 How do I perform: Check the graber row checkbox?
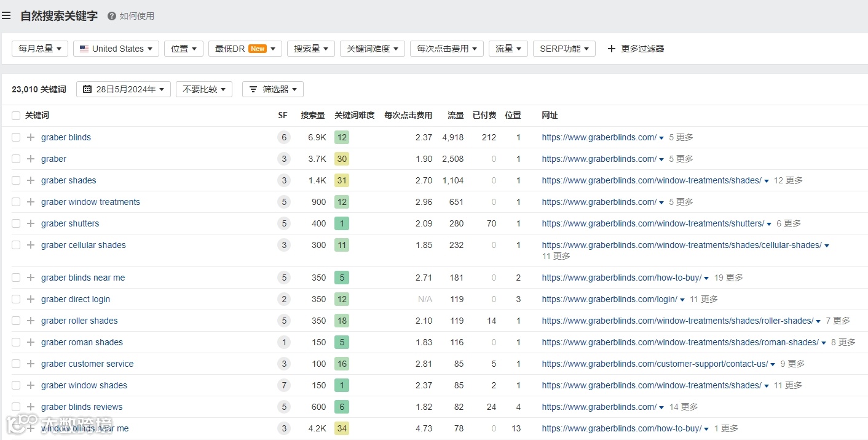pos(16,159)
